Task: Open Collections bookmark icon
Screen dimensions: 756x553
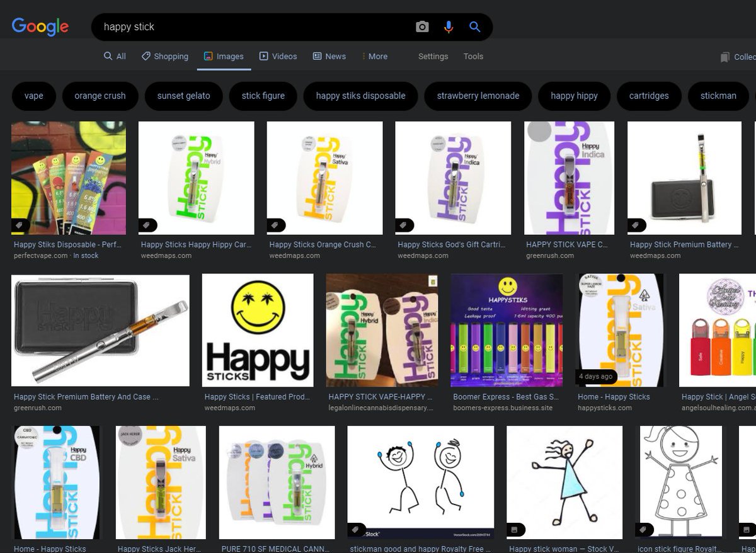Action: pyautogui.click(x=725, y=57)
